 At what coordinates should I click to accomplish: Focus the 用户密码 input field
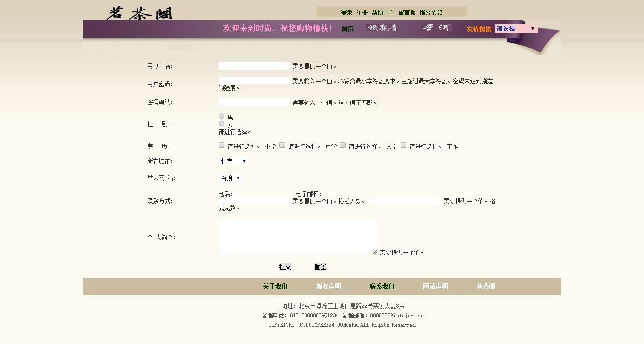(x=254, y=81)
